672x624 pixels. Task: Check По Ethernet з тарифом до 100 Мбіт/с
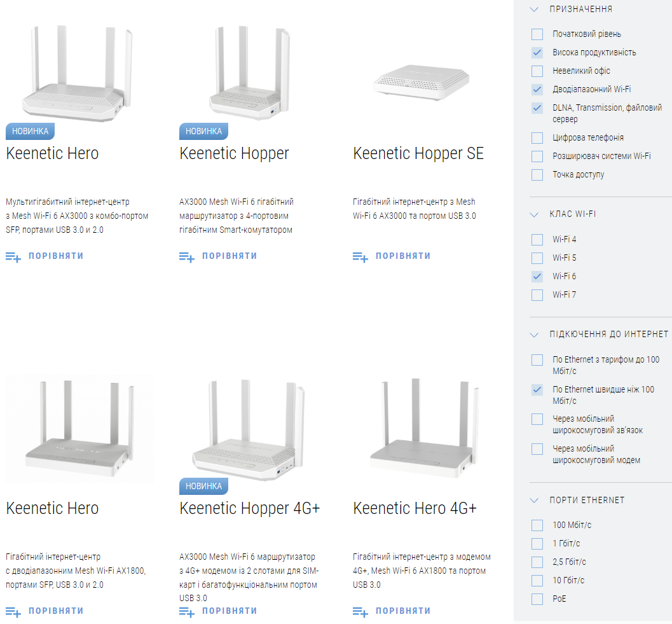pos(537,360)
